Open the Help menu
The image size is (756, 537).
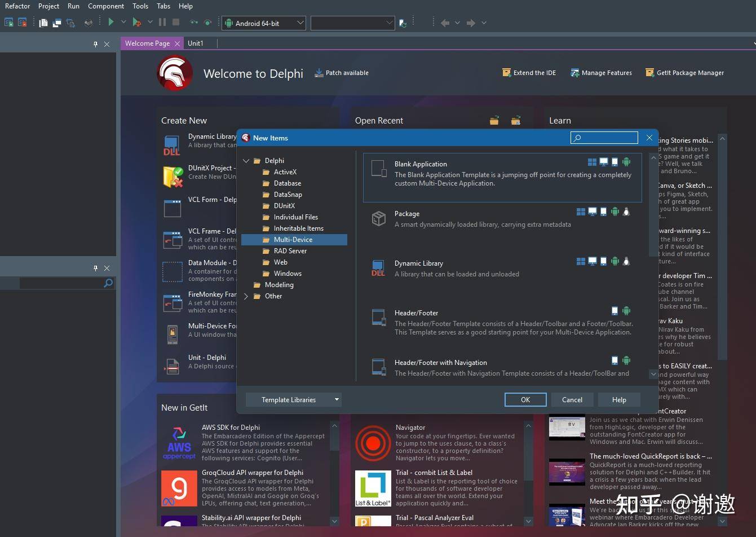point(185,6)
